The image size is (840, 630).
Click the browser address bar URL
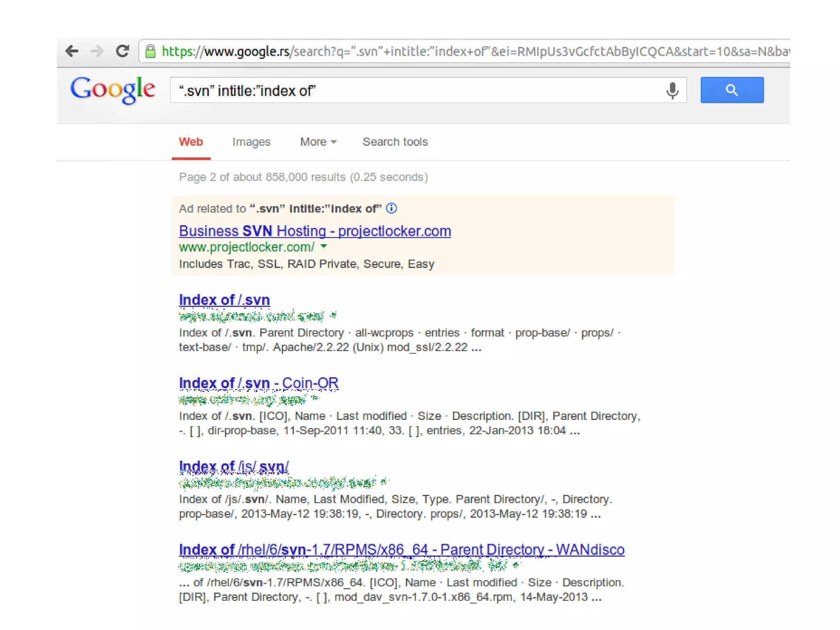451,52
